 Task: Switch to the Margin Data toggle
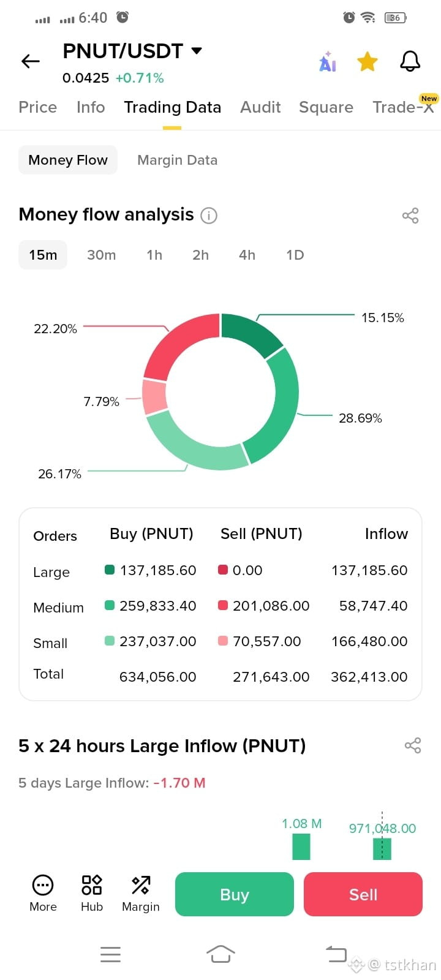tap(178, 160)
